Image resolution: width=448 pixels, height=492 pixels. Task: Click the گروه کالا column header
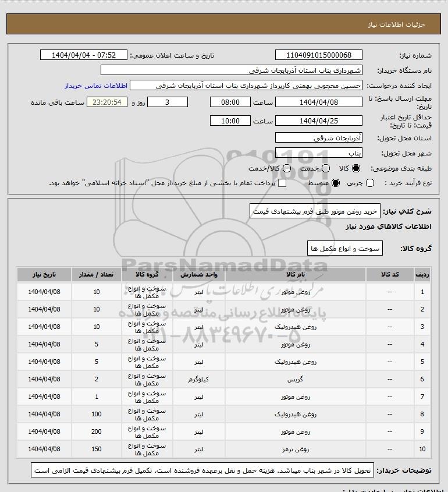coord(147,274)
